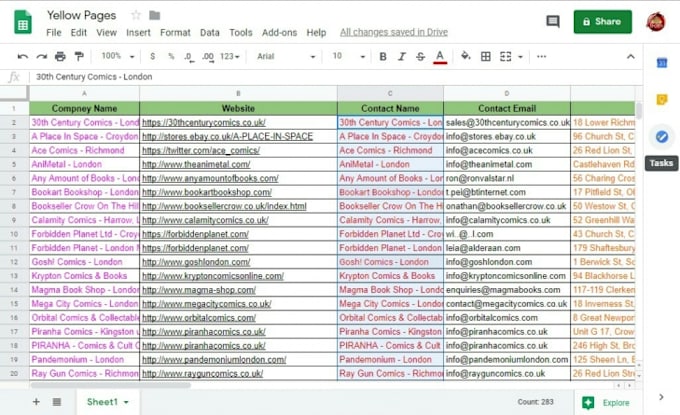Select column B header
680x415 pixels.
[x=238, y=93]
